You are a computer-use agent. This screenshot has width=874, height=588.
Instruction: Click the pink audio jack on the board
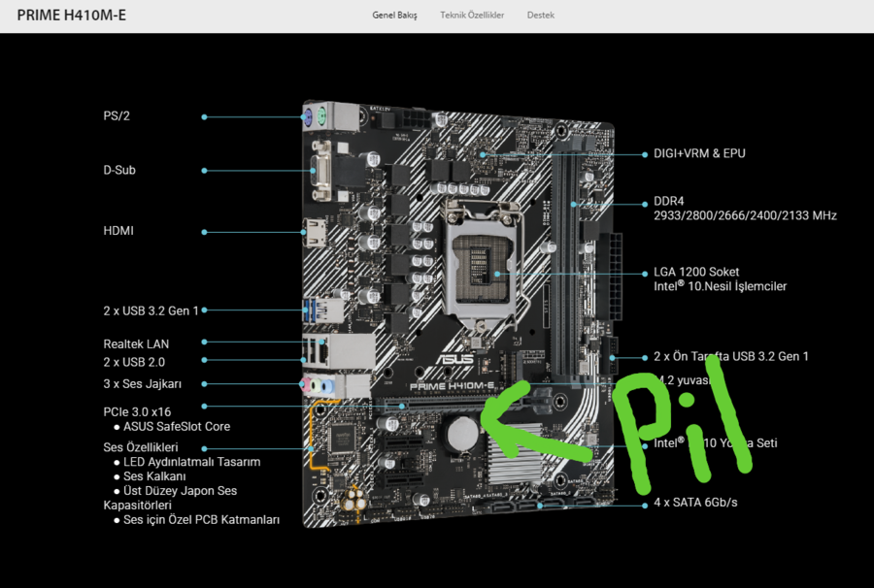[305, 384]
